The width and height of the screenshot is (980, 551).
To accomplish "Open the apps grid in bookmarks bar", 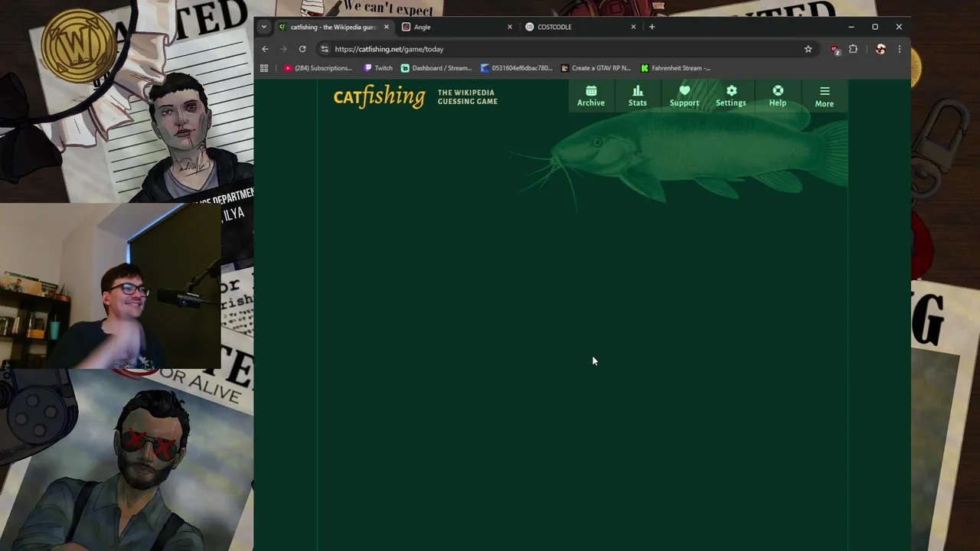I will tap(264, 68).
